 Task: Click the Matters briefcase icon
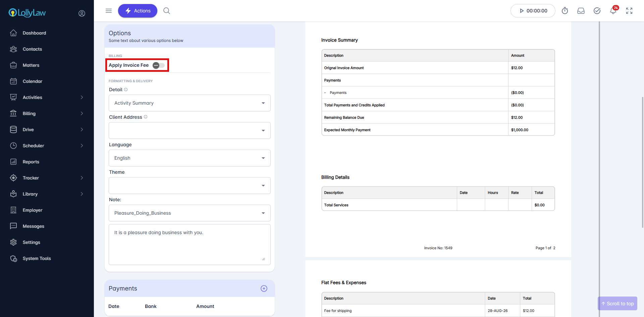pos(13,65)
